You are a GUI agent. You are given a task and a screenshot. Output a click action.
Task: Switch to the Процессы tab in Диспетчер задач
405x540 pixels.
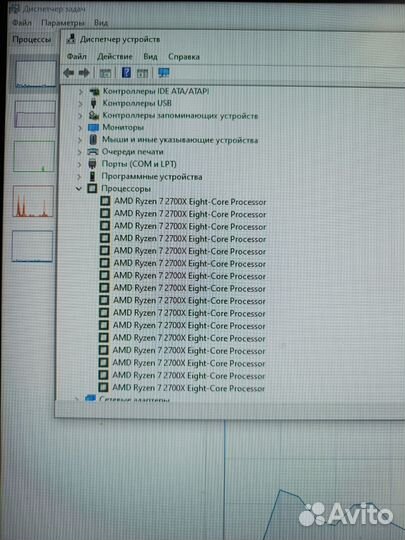pyautogui.click(x=32, y=39)
